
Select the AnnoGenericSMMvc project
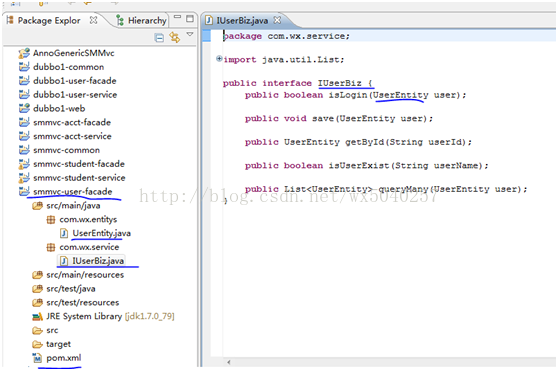click(74, 53)
